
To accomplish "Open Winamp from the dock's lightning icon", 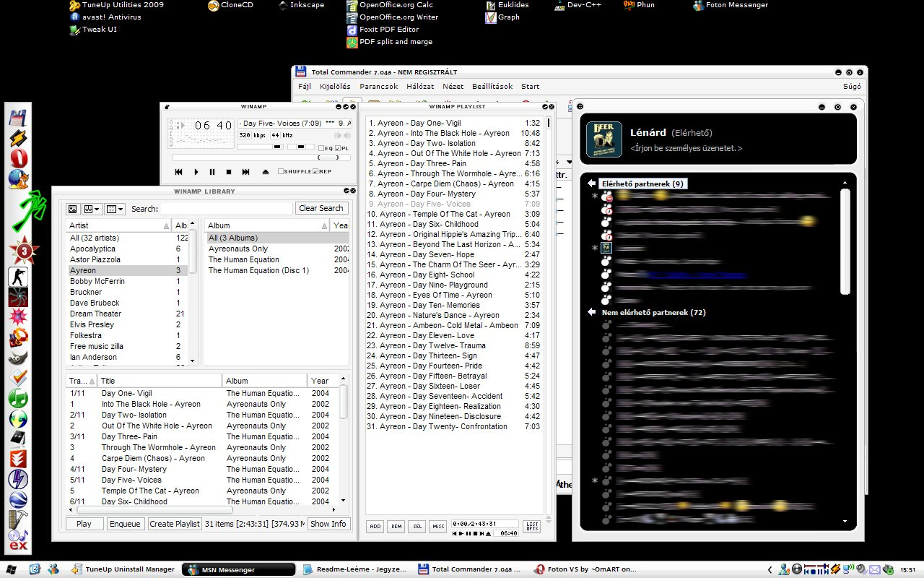I will pyautogui.click(x=18, y=139).
